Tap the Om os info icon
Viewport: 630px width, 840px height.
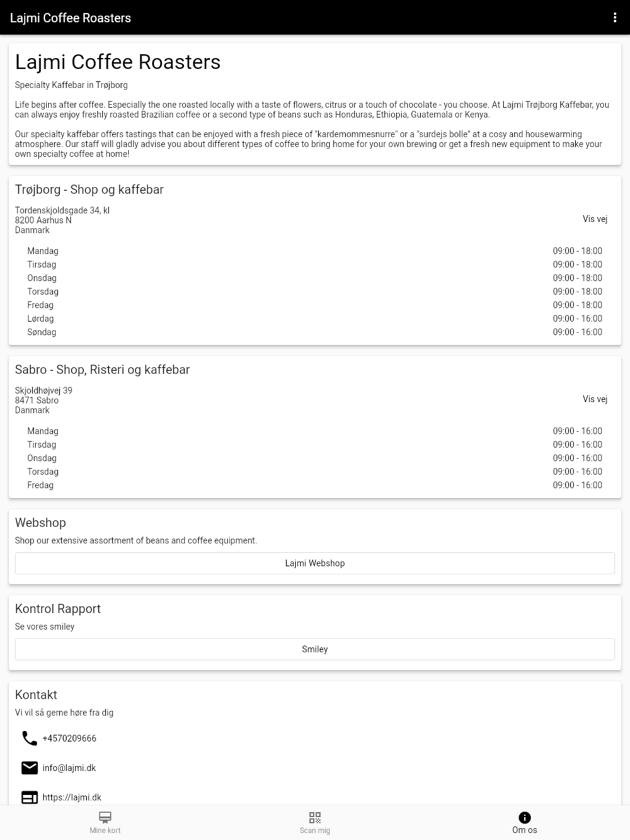525,817
